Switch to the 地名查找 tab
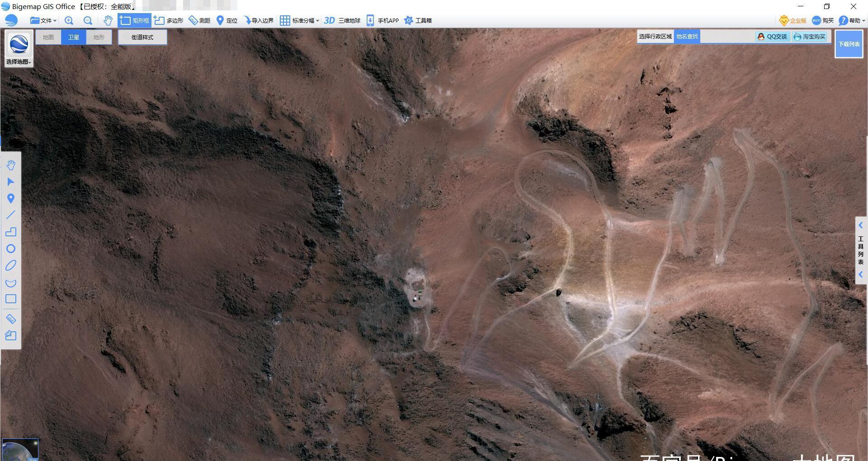 687,37
